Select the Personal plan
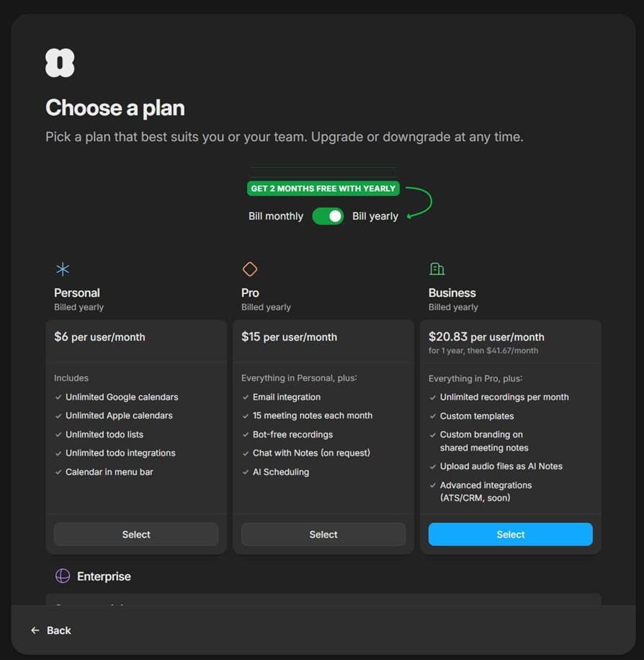The height and width of the screenshot is (660, 644). point(136,535)
